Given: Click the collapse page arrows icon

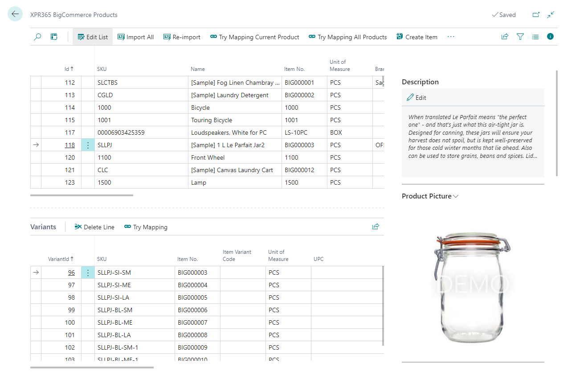Looking at the screenshot, I should 551,15.
